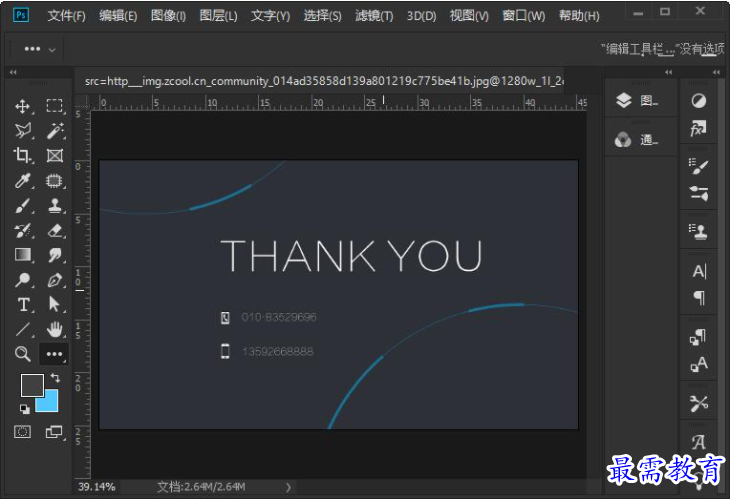Viewport: 731px width, 501px height.
Task: Open the Styles fx panel icon
Action: pos(698,129)
